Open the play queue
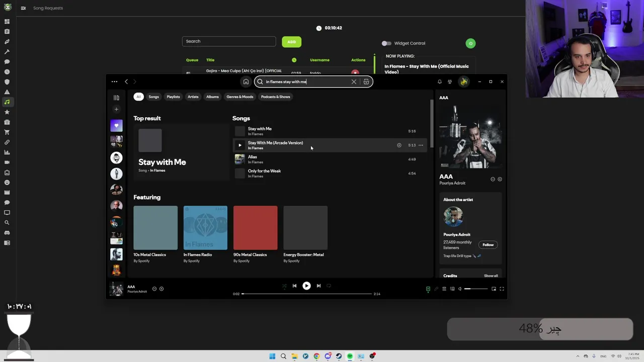Screen dimensions: 644x362 (444, 289)
